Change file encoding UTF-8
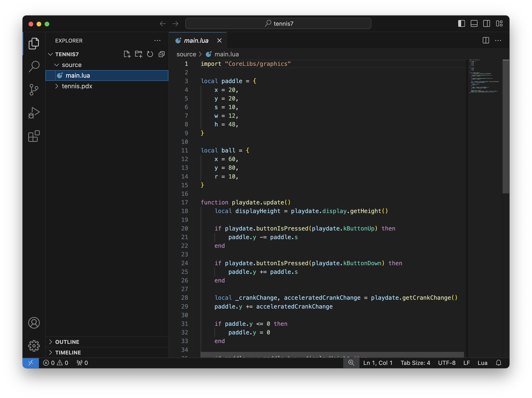532x398 pixels. [x=447, y=363]
